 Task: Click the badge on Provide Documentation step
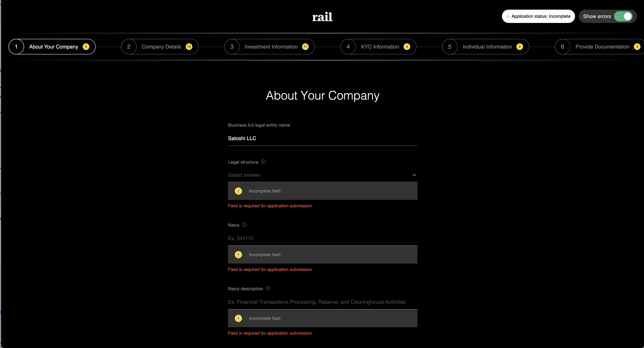tap(637, 46)
